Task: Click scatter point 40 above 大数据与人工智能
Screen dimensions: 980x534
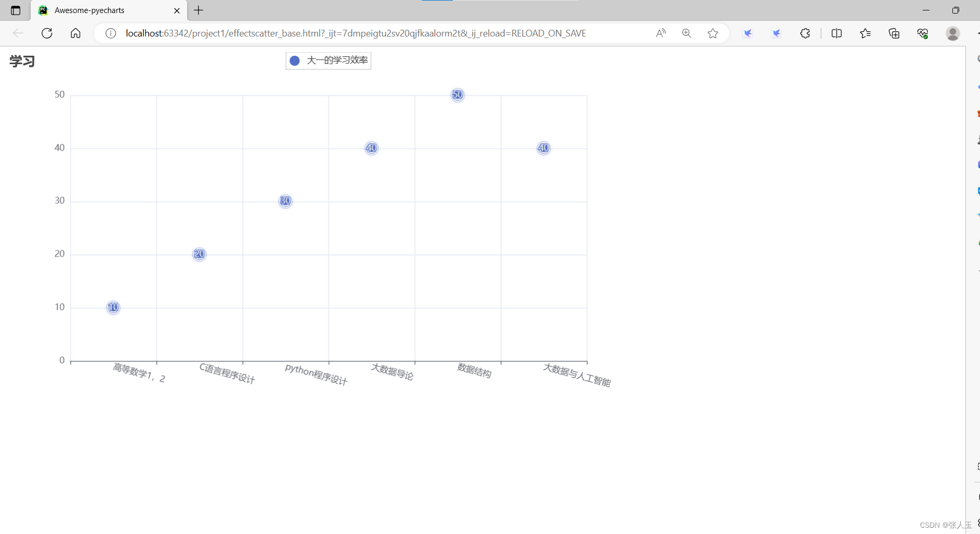Action: point(543,148)
